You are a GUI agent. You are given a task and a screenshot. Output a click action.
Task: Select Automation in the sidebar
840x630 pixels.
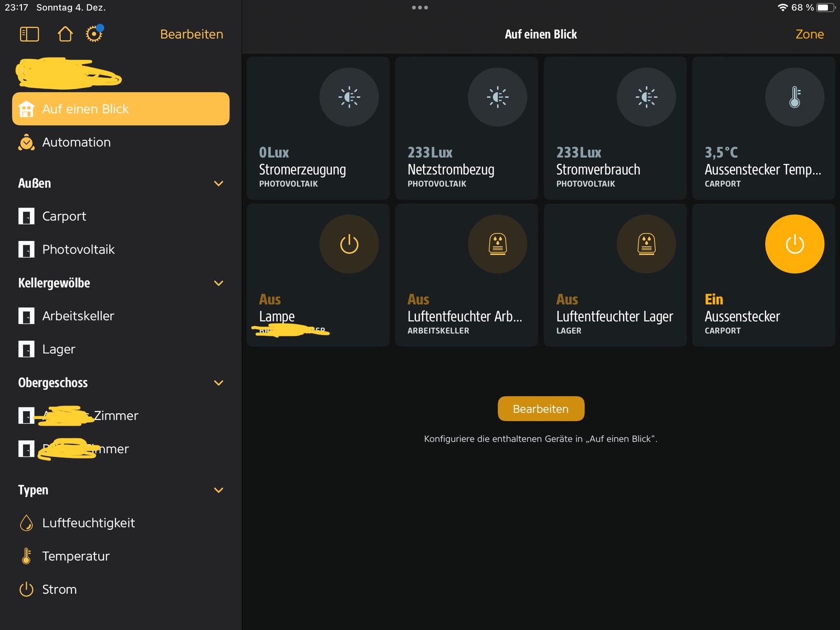(x=77, y=142)
